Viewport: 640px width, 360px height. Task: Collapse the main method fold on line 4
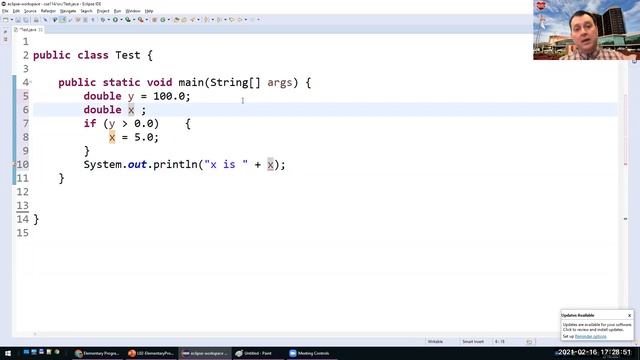[31, 82]
